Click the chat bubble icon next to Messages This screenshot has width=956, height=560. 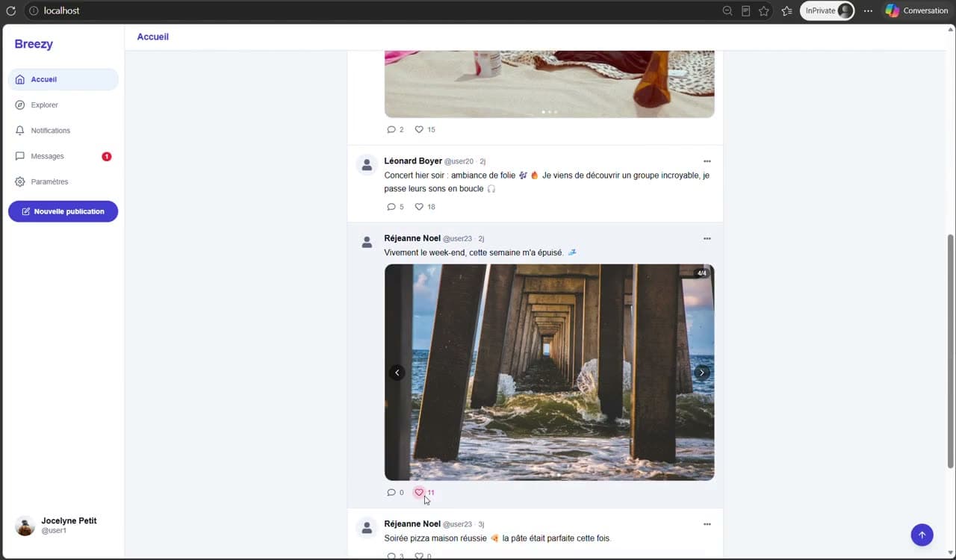[x=20, y=156]
